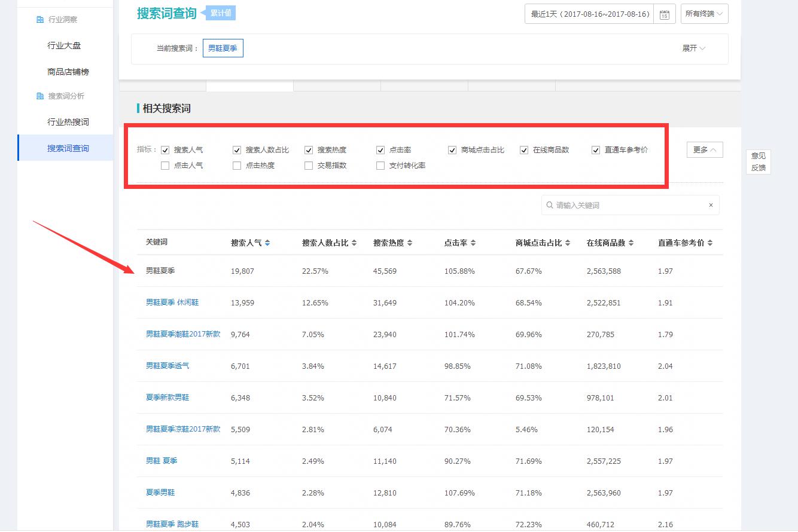Sort by 搜索人气 using its sort arrows

pyautogui.click(x=267, y=242)
